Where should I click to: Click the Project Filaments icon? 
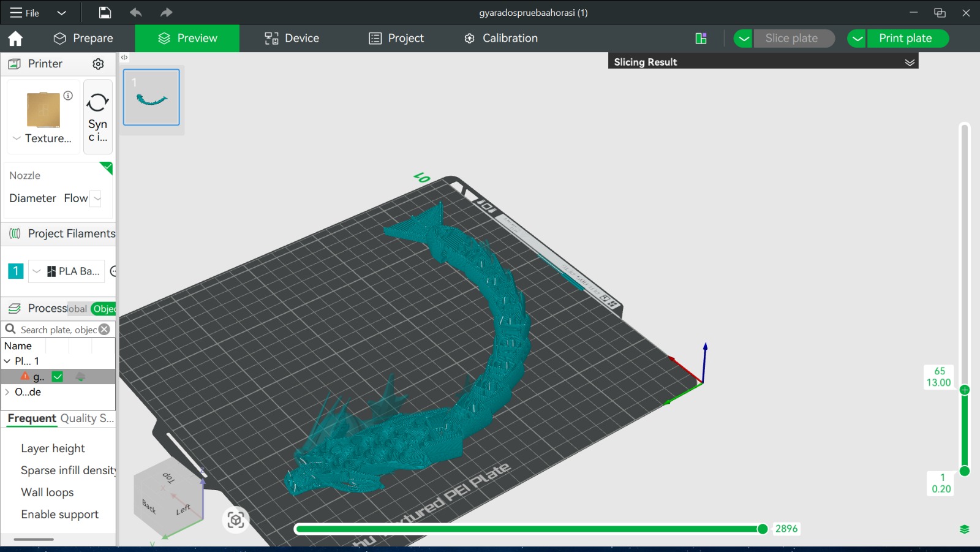click(15, 233)
